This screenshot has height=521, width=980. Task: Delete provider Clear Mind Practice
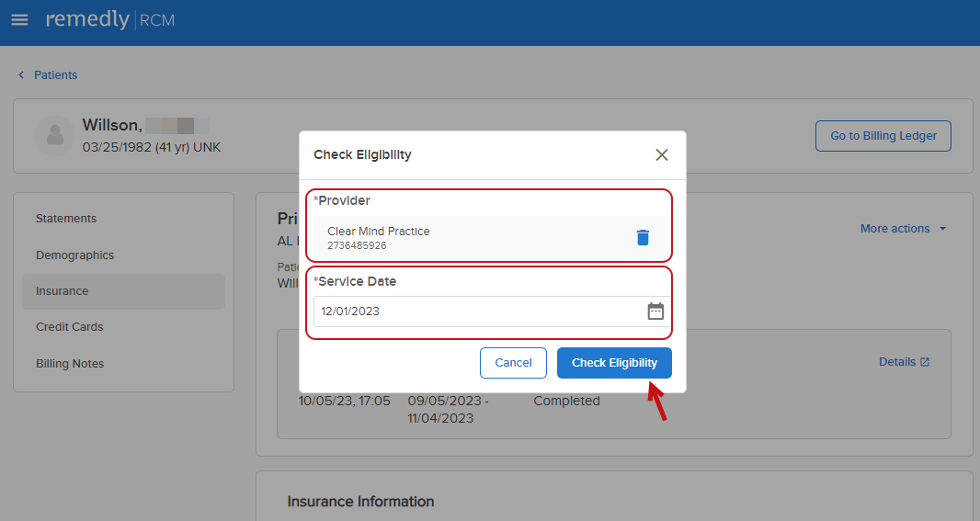tap(643, 237)
